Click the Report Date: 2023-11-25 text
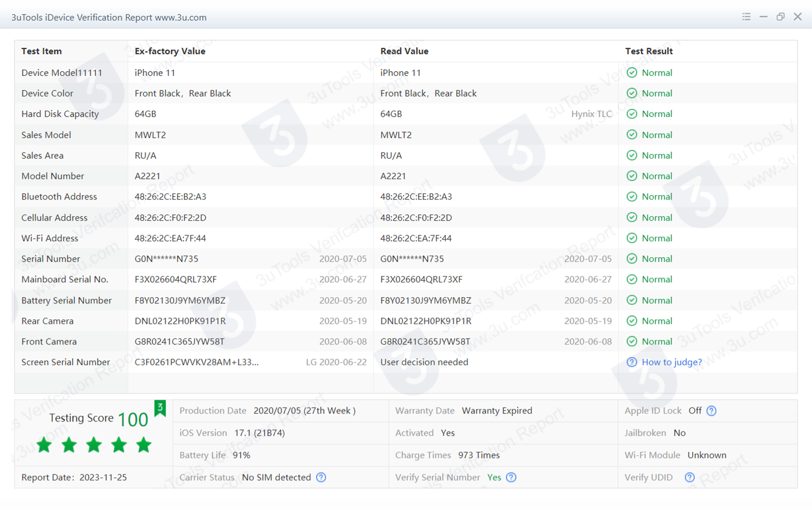Screen dimensions: 812x510 click(74, 477)
